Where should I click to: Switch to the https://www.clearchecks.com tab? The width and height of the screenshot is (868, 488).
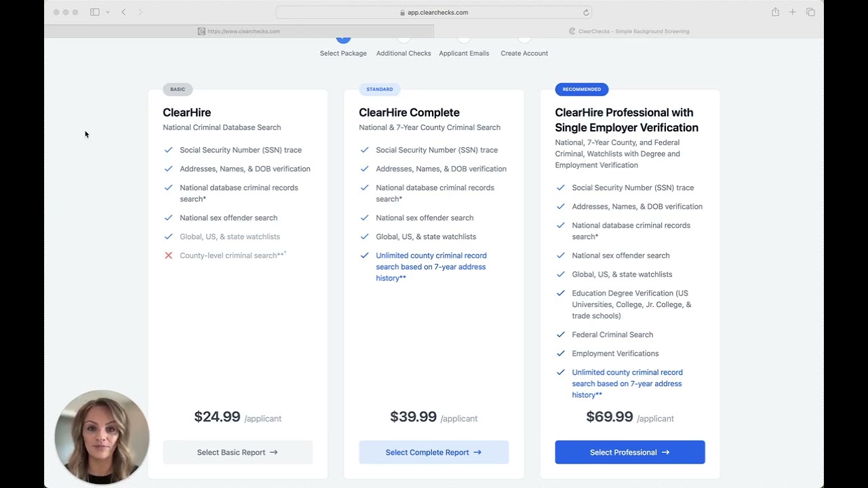pos(239,31)
